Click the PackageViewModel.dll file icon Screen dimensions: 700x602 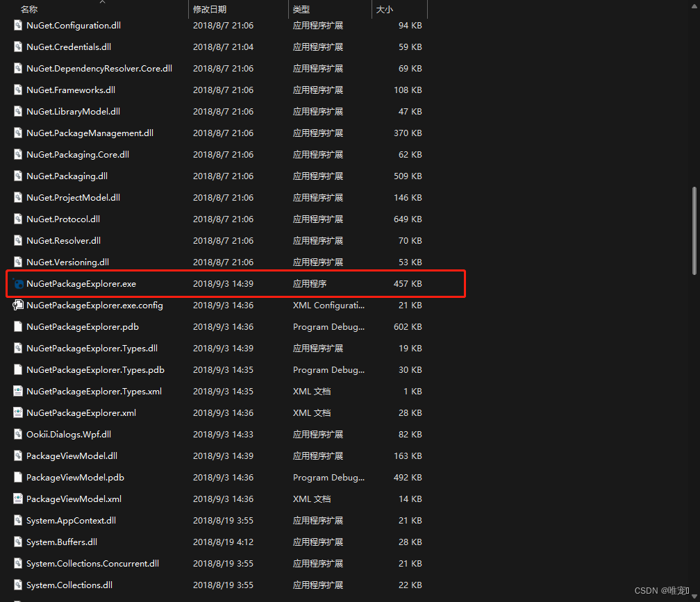(x=18, y=456)
